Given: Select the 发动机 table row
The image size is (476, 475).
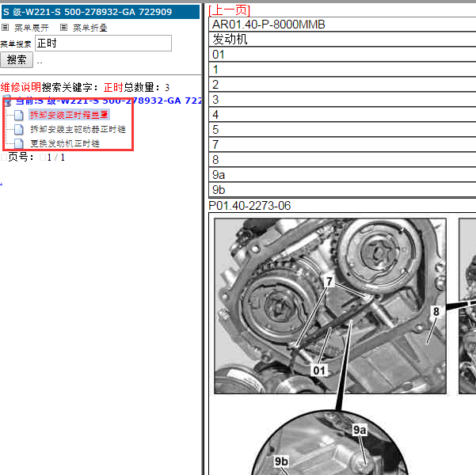Looking at the screenshot, I should 342,39.
